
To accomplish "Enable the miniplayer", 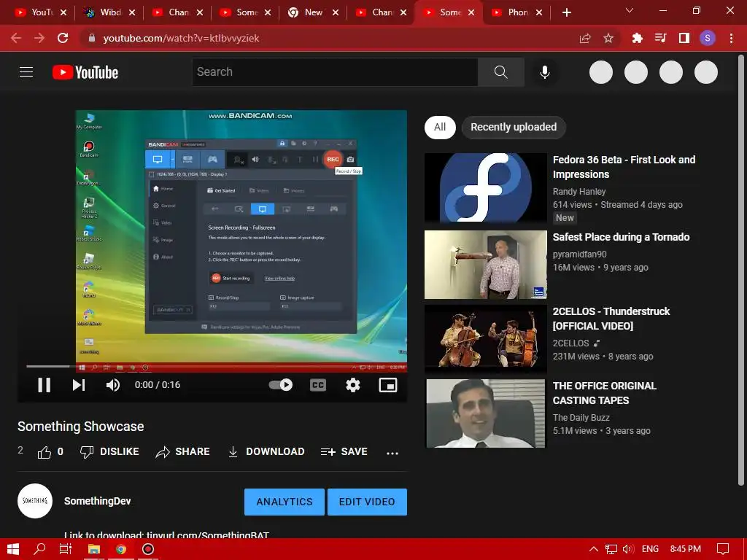I will pos(388,385).
